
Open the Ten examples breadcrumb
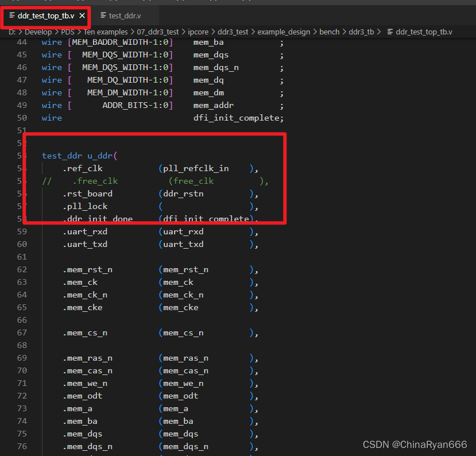coord(105,32)
